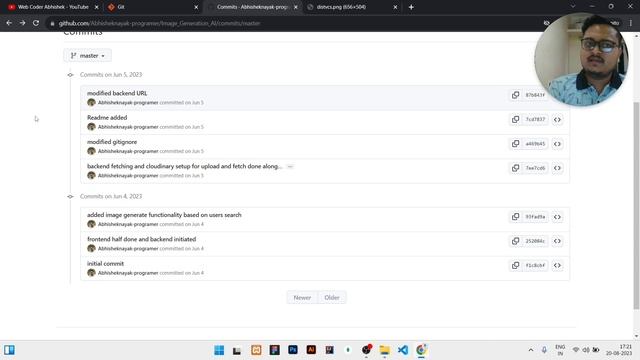Open the 'initial commit' link

point(105,264)
